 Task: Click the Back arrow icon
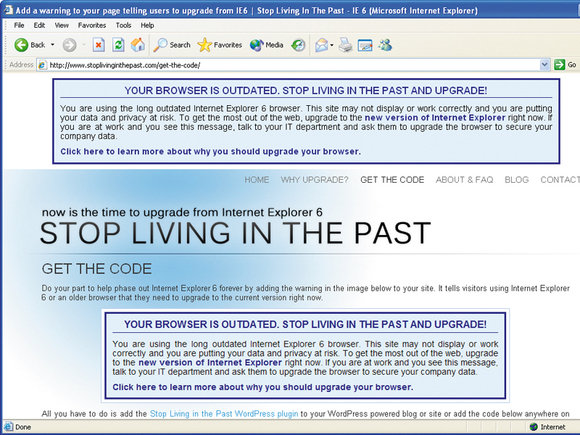click(21, 45)
